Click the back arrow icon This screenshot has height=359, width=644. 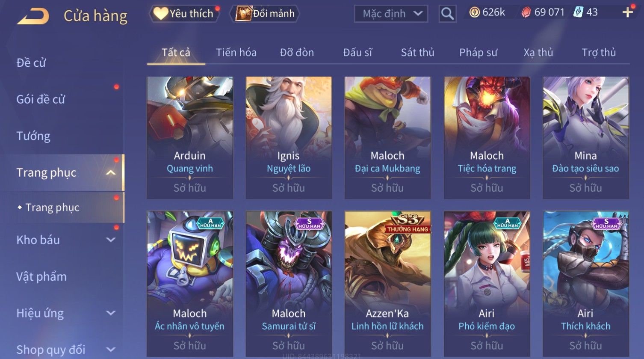tap(33, 16)
